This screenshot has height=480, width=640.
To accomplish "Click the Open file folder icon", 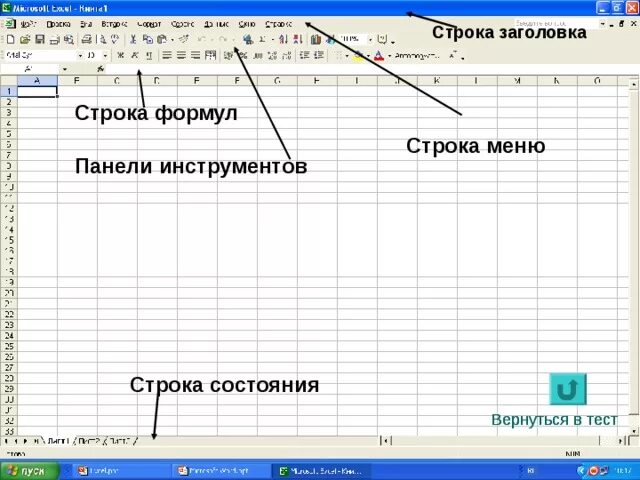I will (25, 40).
